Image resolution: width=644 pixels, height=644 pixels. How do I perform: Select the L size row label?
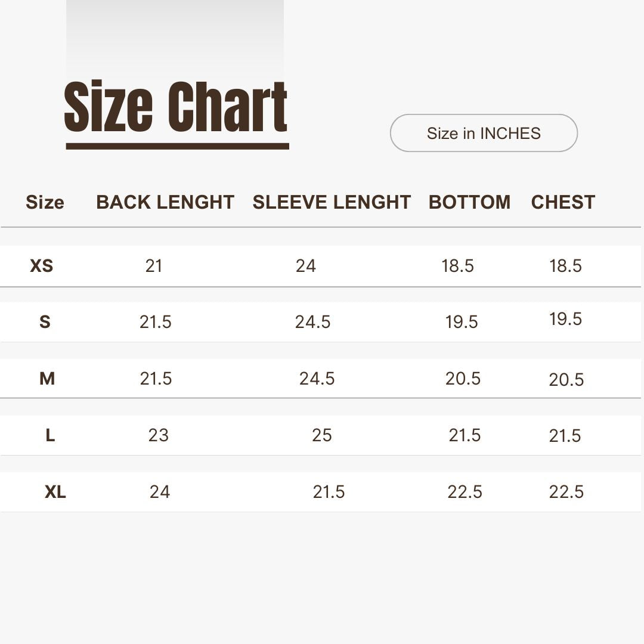[x=50, y=435]
